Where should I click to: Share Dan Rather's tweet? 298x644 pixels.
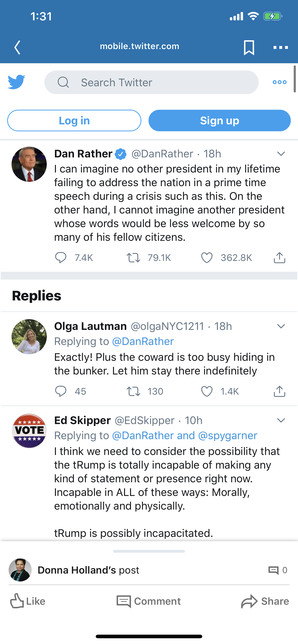click(280, 258)
